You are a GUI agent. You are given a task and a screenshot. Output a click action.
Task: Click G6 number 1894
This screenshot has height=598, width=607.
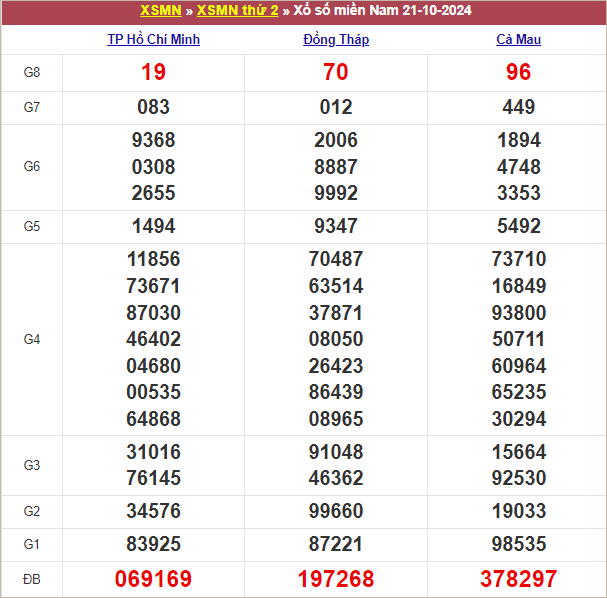[519, 140]
